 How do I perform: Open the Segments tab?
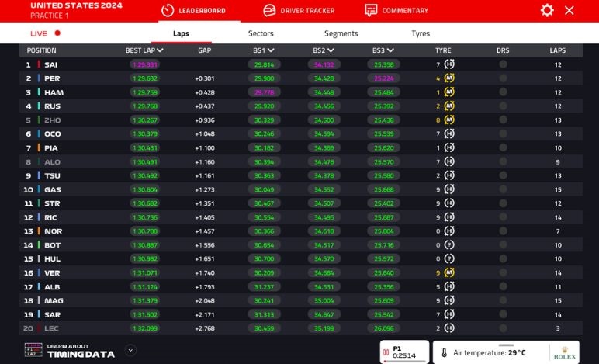tap(341, 33)
